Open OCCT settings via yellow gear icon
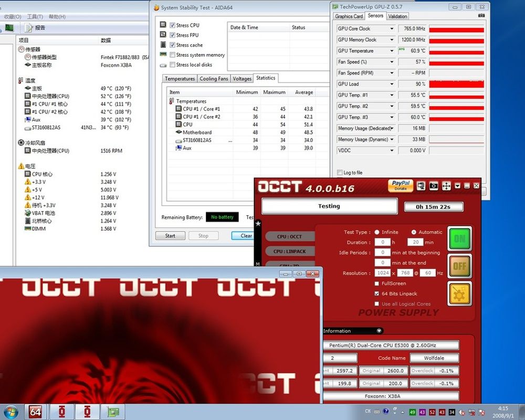The width and height of the screenshot is (525, 420). [459, 293]
